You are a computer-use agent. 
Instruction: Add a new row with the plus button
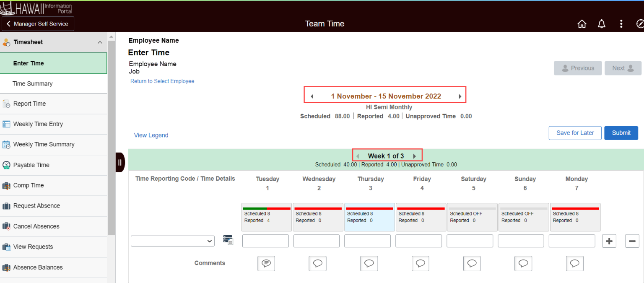click(609, 241)
